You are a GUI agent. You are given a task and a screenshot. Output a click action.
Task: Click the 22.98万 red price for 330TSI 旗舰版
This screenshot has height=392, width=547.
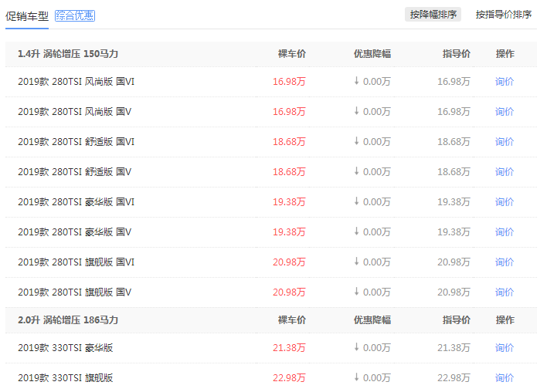click(289, 378)
